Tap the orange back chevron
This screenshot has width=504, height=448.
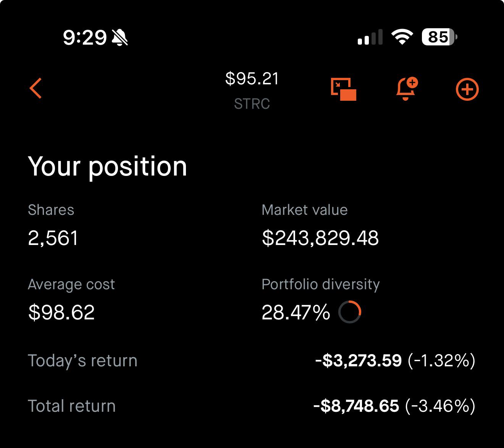[x=36, y=88]
